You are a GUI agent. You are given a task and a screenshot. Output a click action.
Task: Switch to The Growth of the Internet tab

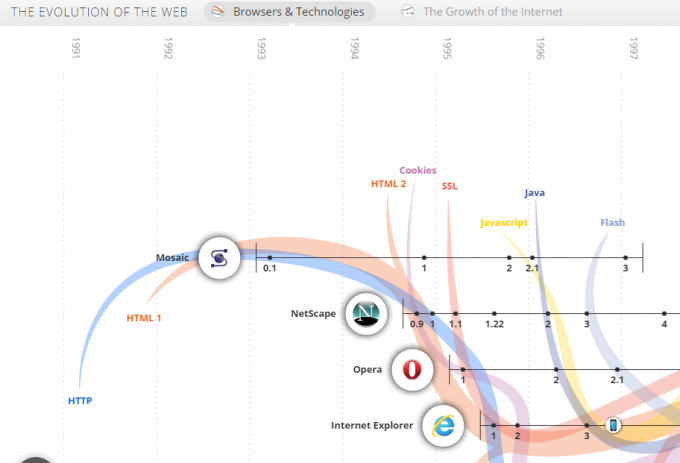pos(481,12)
